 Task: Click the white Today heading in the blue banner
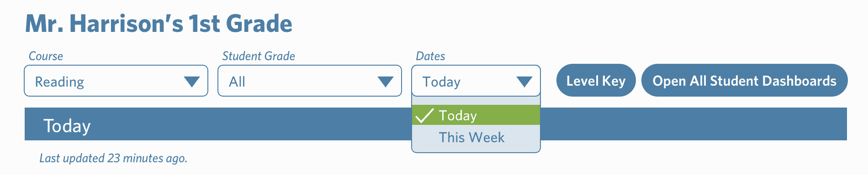click(x=67, y=126)
